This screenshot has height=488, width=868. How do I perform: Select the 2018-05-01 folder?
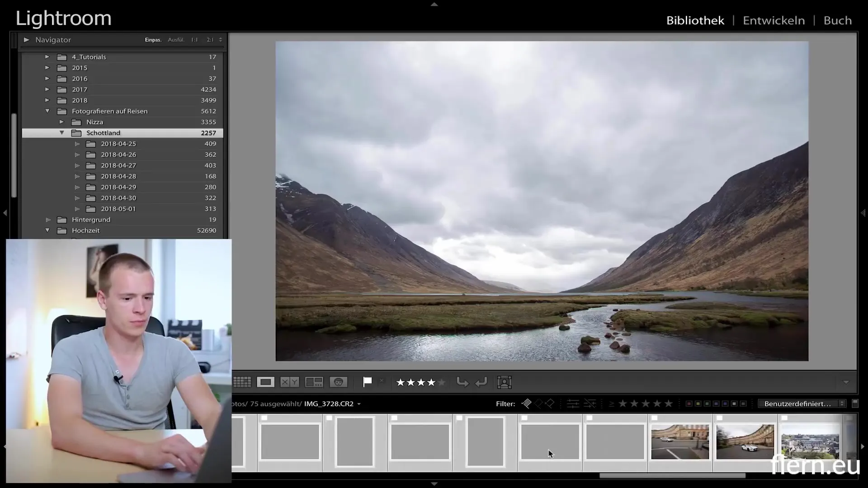123,209
